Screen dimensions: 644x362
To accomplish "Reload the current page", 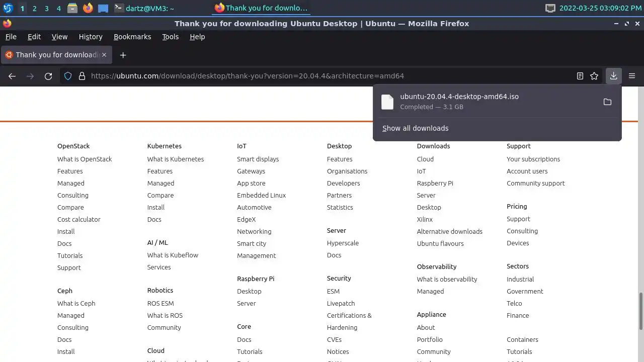I will tap(48, 76).
